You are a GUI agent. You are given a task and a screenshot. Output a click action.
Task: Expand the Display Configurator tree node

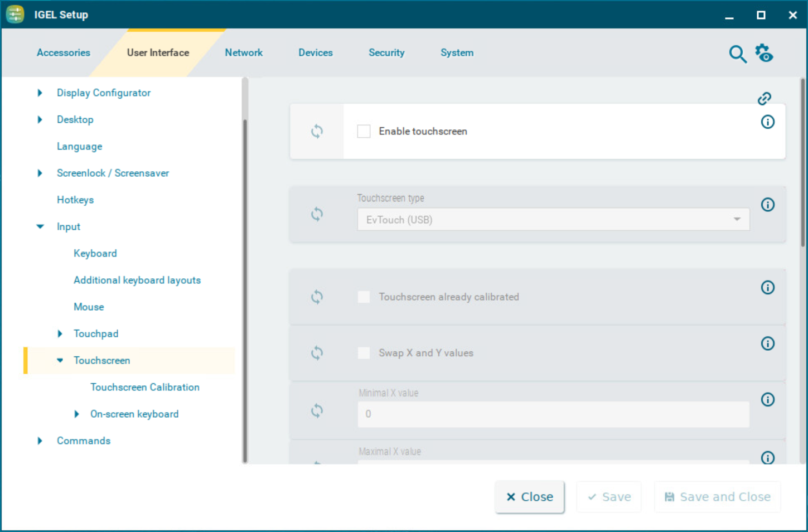pyautogui.click(x=40, y=93)
